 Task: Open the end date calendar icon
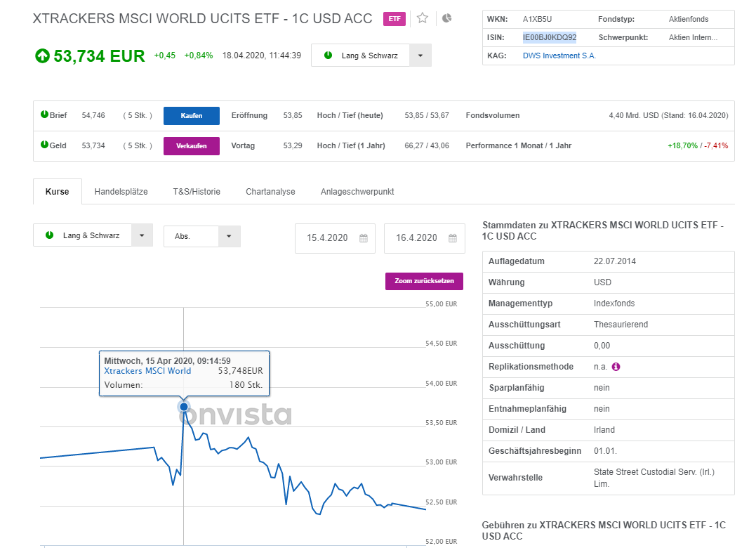[452, 238]
